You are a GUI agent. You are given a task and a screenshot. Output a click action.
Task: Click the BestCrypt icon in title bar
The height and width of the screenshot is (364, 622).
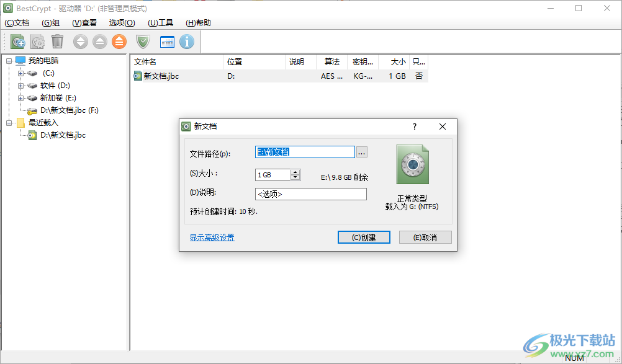(x=7, y=8)
